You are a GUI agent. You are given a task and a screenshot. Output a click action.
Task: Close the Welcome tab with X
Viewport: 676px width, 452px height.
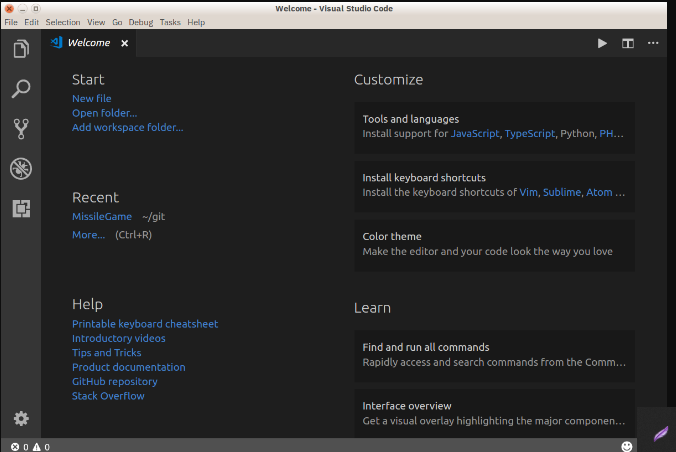click(125, 43)
